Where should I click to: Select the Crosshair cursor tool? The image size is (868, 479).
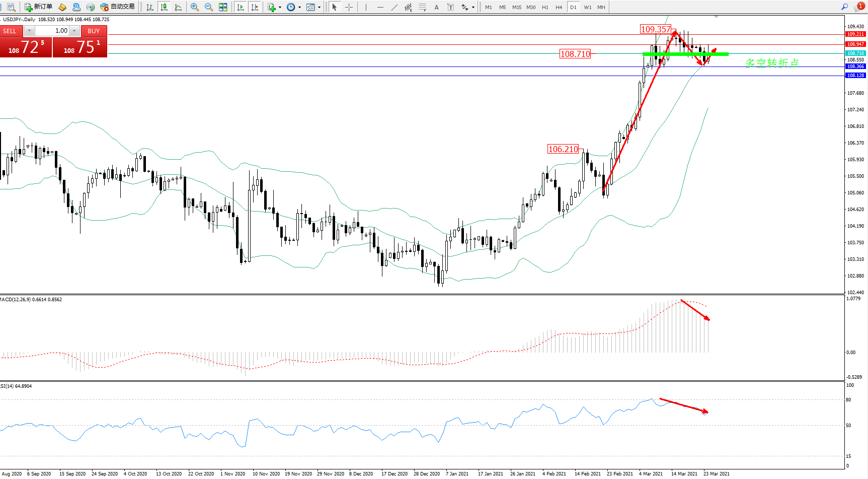349,7
